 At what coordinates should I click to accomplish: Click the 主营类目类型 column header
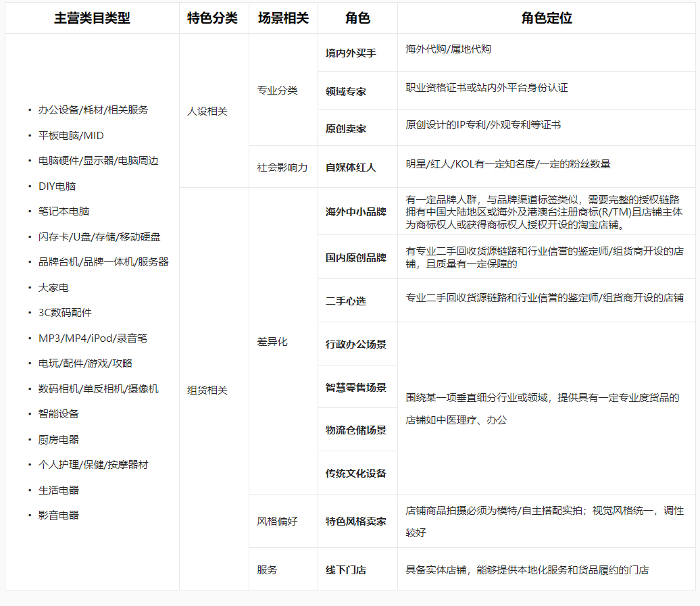click(x=91, y=18)
